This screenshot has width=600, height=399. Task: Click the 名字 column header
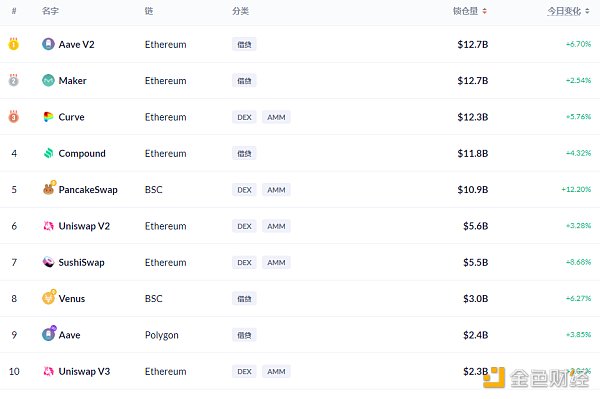(x=50, y=11)
